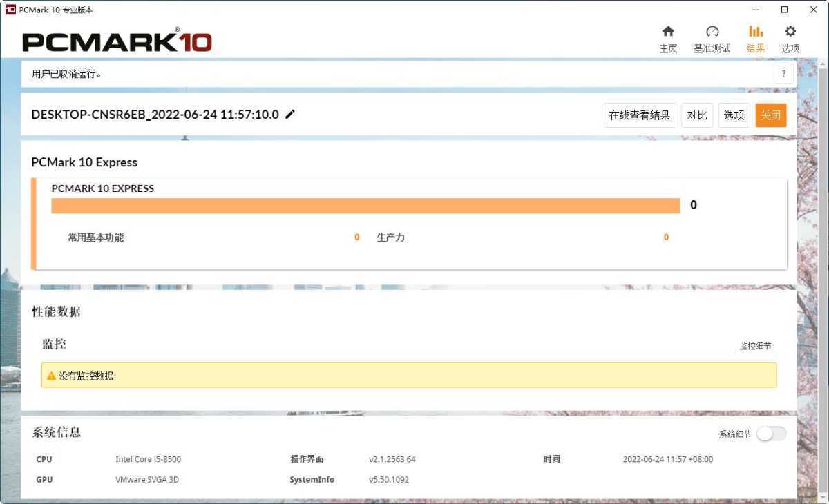Expand the 性能数据 performance data section
The height and width of the screenshot is (504, 829).
click(55, 311)
